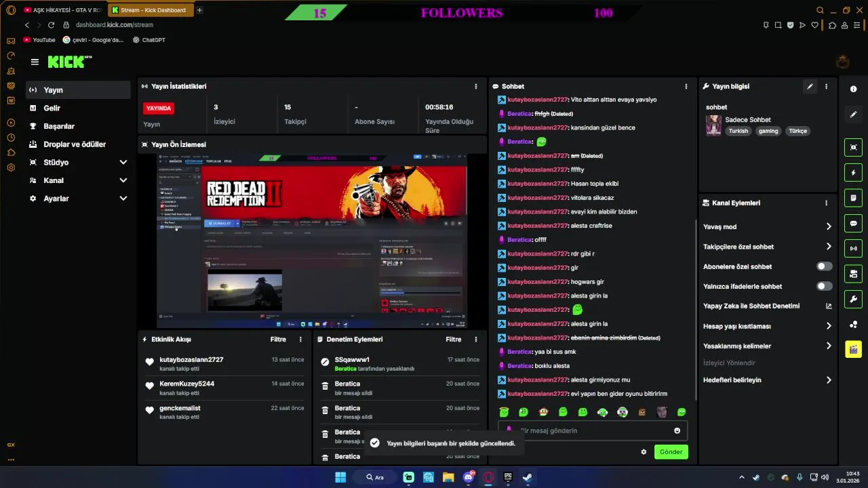The image size is (868, 488).
Task: Switch to AŞK HİKAYESİ GTA V tab
Action: [62, 10]
